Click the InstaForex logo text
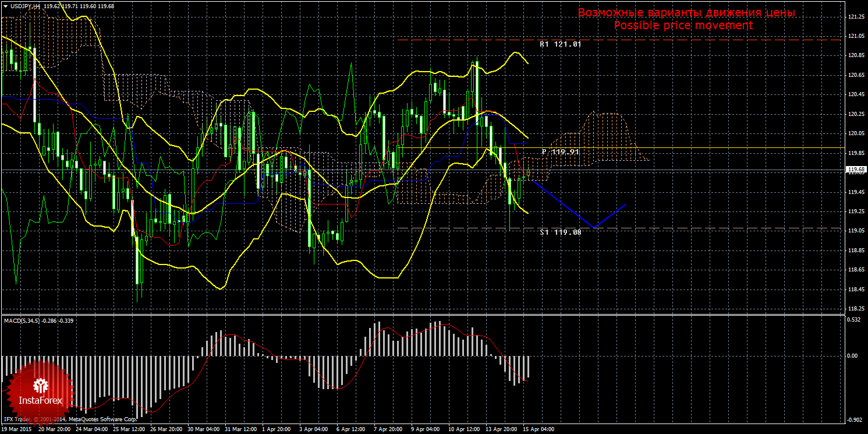Image resolution: width=868 pixels, height=434 pixels. (x=40, y=400)
